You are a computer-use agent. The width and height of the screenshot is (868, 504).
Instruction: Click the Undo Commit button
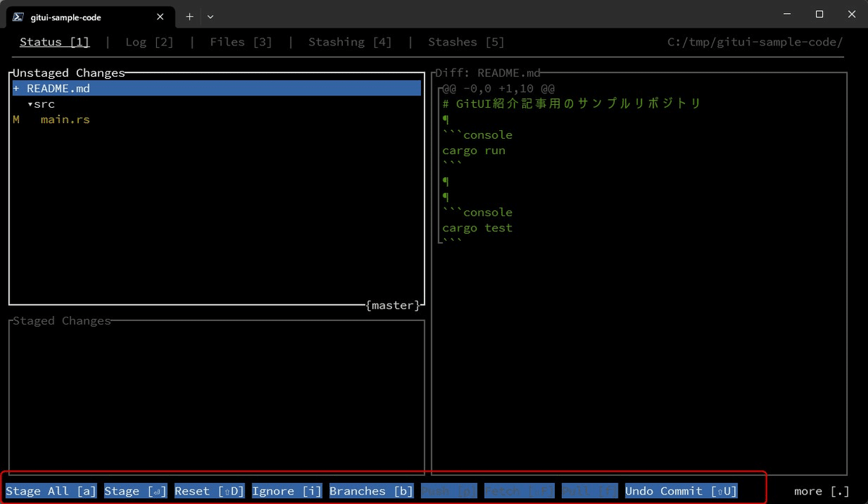tap(680, 491)
